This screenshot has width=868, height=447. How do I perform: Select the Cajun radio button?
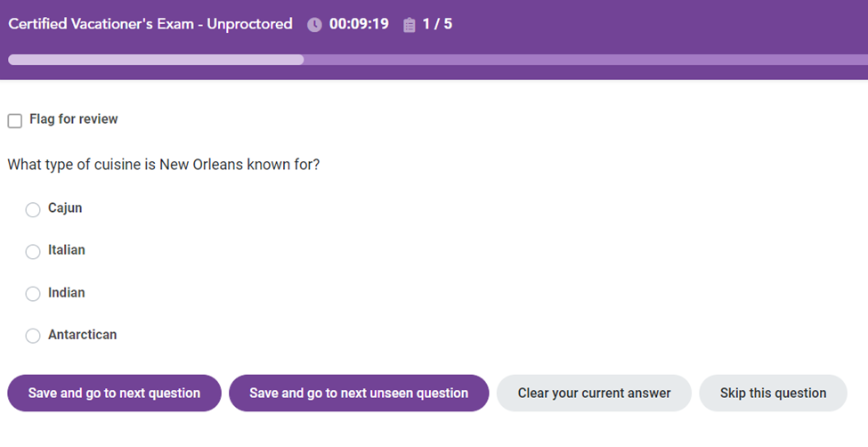pyautogui.click(x=33, y=209)
